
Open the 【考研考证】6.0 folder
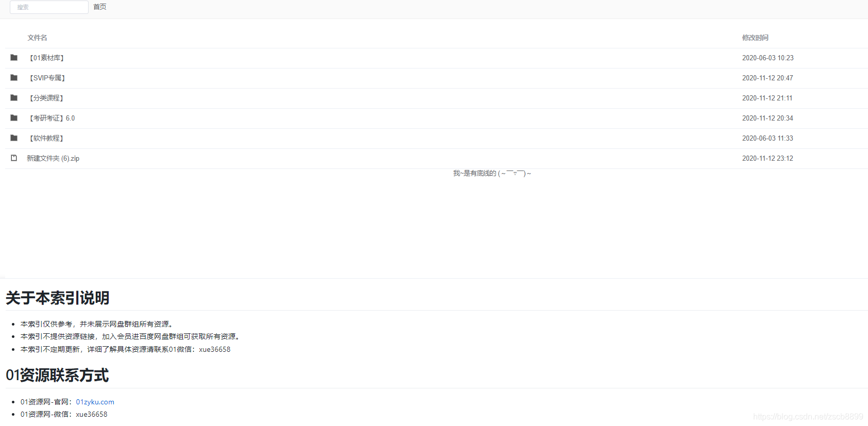pos(52,118)
